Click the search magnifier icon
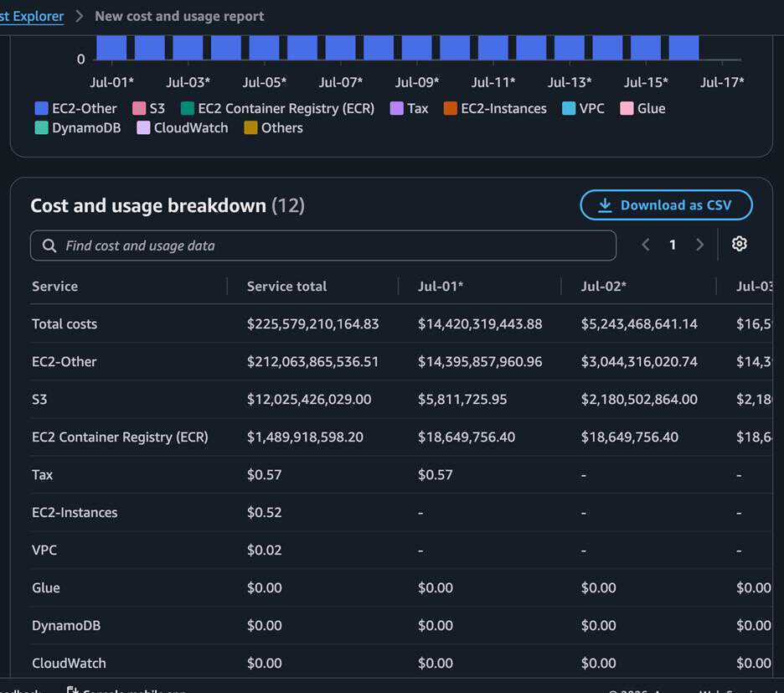 [49, 246]
